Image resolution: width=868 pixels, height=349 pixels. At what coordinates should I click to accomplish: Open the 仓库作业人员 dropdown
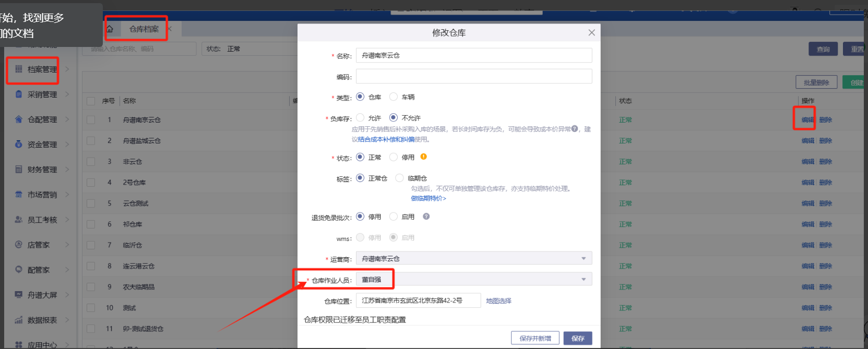pyautogui.click(x=583, y=280)
